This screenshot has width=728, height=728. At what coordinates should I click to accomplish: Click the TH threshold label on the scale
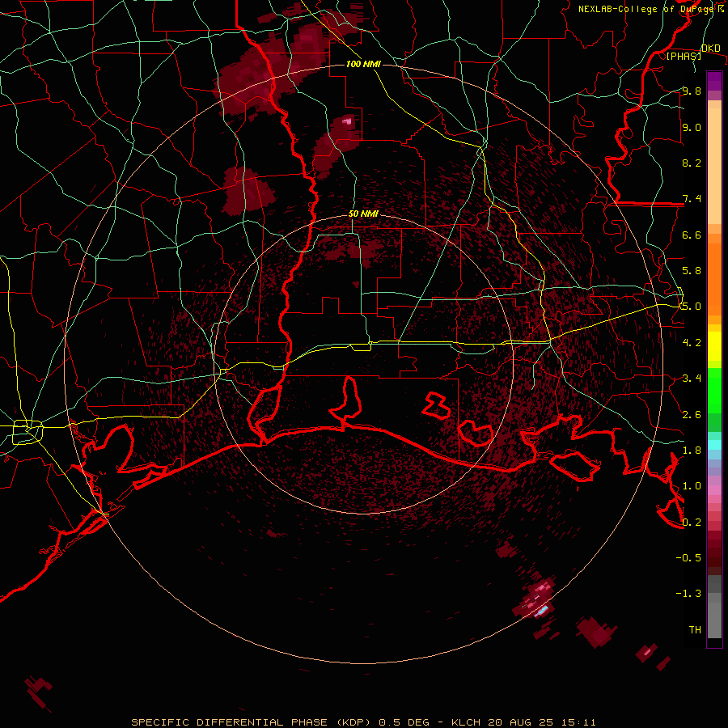coord(695,630)
